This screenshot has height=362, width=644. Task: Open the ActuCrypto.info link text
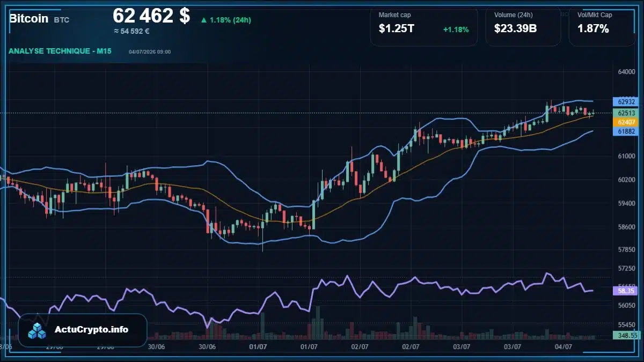[91, 330]
